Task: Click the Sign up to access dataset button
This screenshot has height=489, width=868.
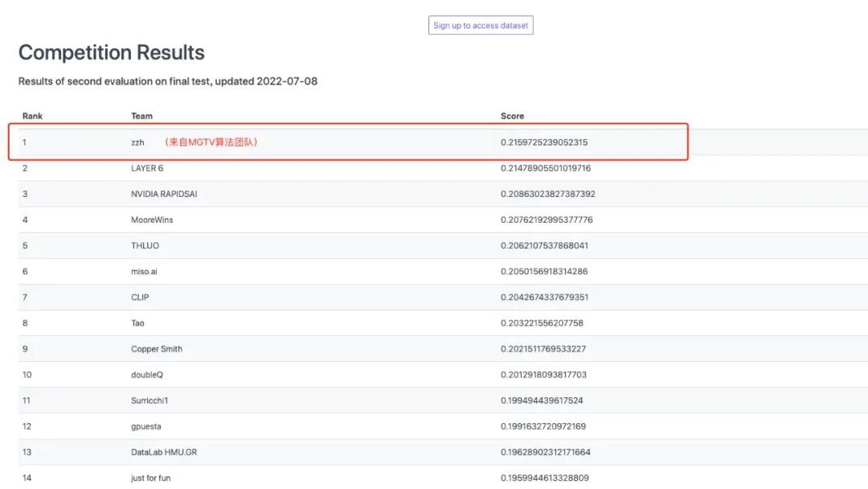Action: (481, 26)
